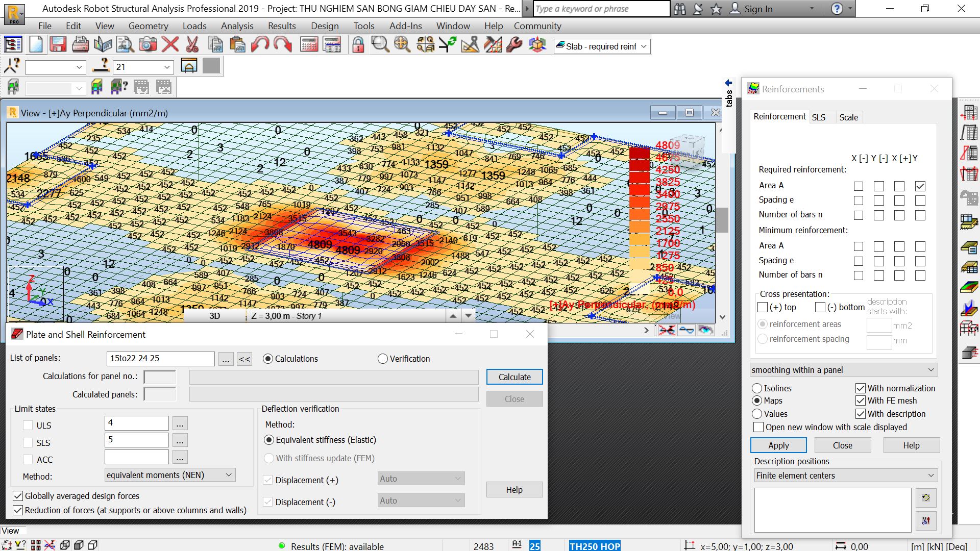Click the red X delete icon
This screenshot has height=551, width=980.
pos(170,45)
